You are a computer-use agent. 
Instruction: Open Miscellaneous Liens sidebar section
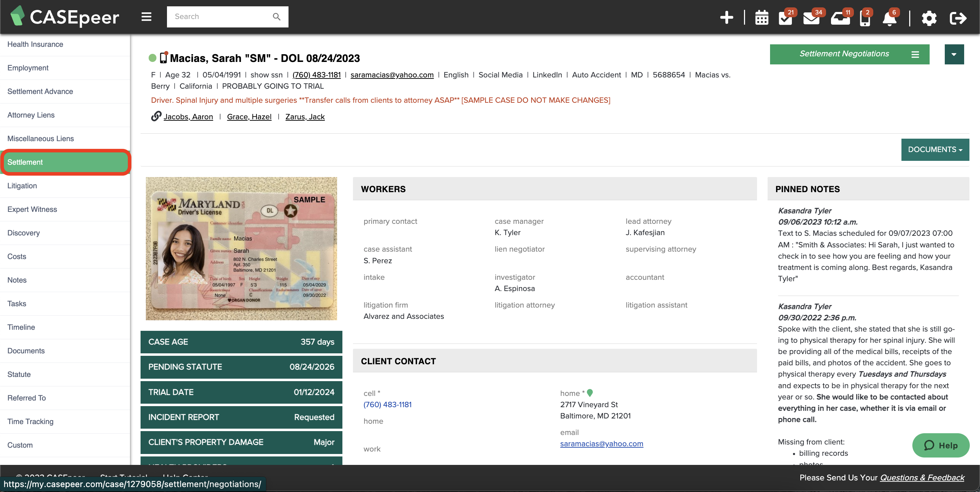(65, 138)
